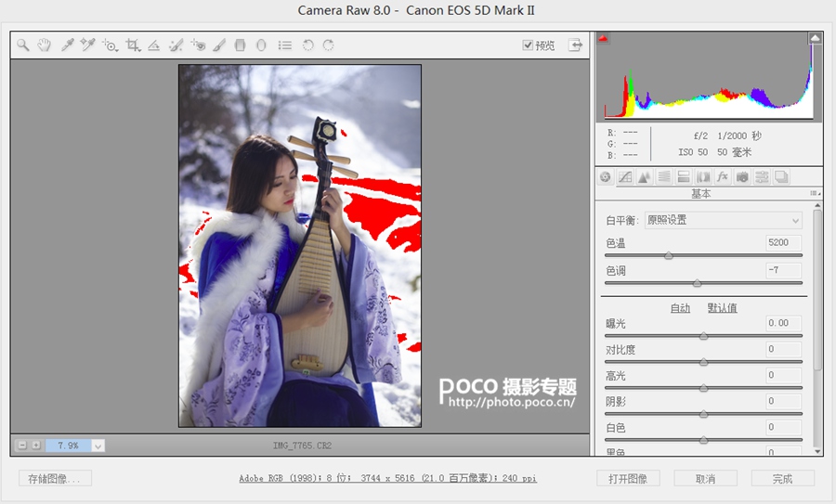Open workflow options link Adobe RGB (1998)
This screenshot has width=836, height=504.
(387, 478)
